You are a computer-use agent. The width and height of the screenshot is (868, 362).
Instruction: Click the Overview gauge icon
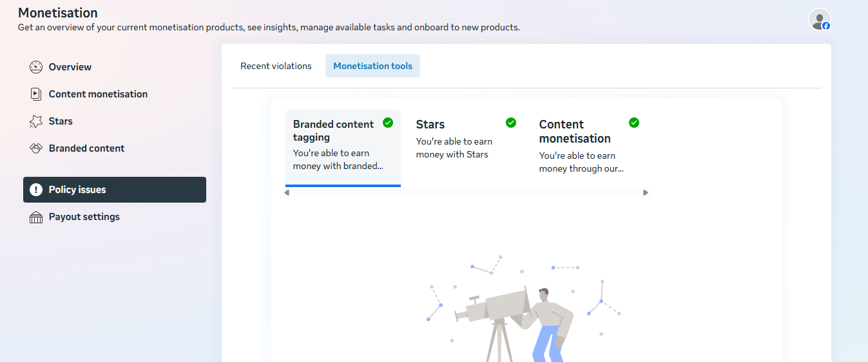point(36,67)
